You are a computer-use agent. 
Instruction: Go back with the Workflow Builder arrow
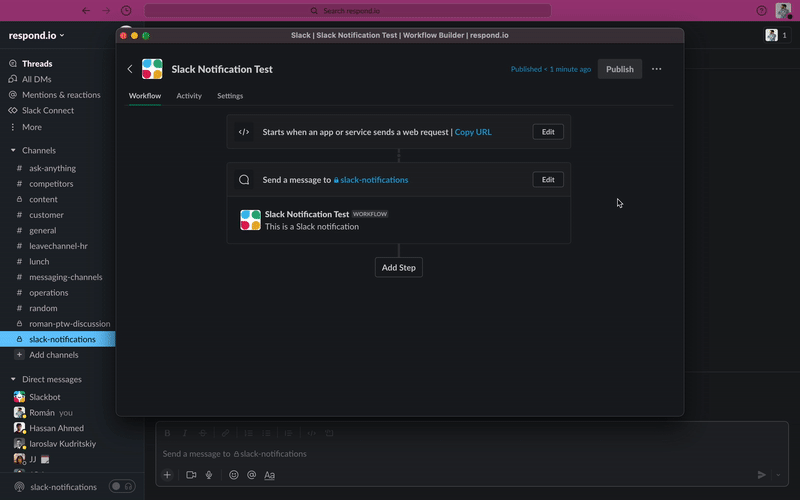point(130,69)
